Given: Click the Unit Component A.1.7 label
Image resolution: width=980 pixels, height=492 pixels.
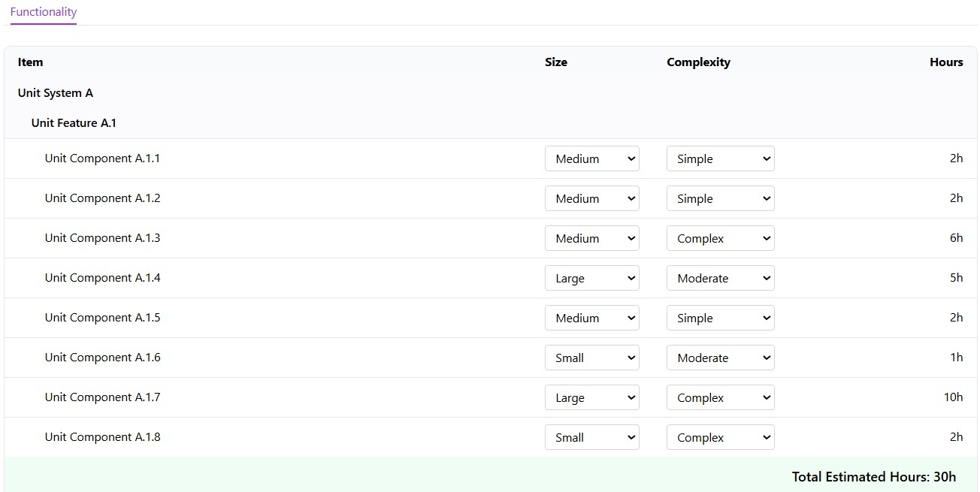Looking at the screenshot, I should 102,397.
